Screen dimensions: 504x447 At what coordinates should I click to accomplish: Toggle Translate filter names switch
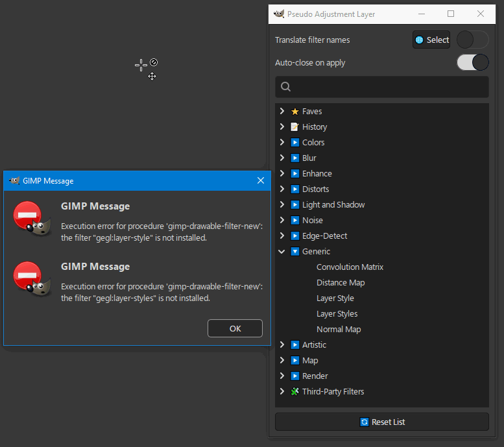coord(472,40)
